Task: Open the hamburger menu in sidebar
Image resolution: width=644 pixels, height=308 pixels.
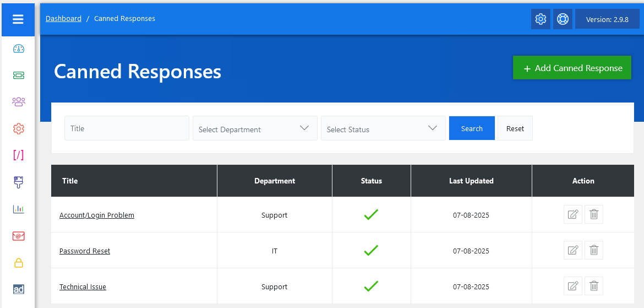Action: click(18, 20)
